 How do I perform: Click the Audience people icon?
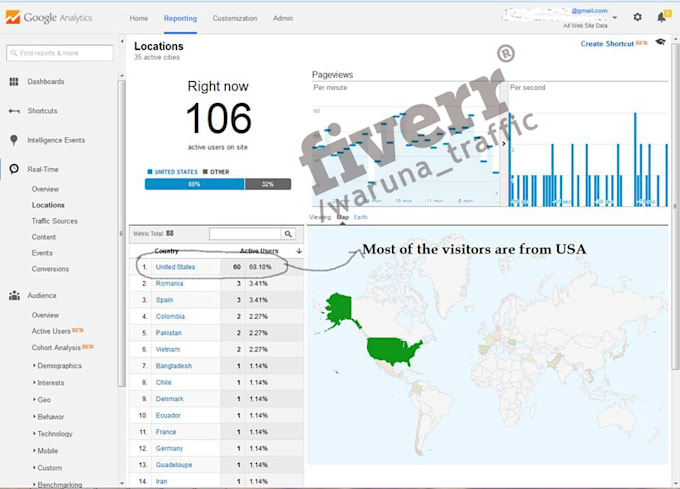click(14, 296)
